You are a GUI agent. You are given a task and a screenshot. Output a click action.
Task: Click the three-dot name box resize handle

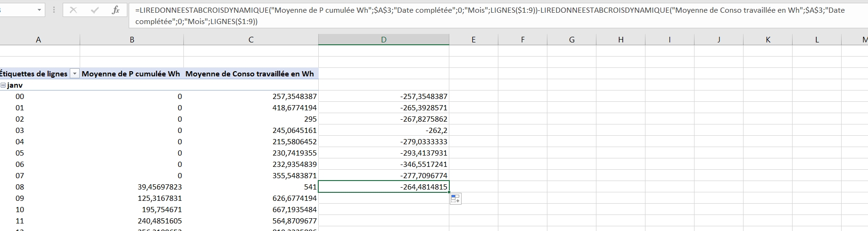(x=54, y=10)
